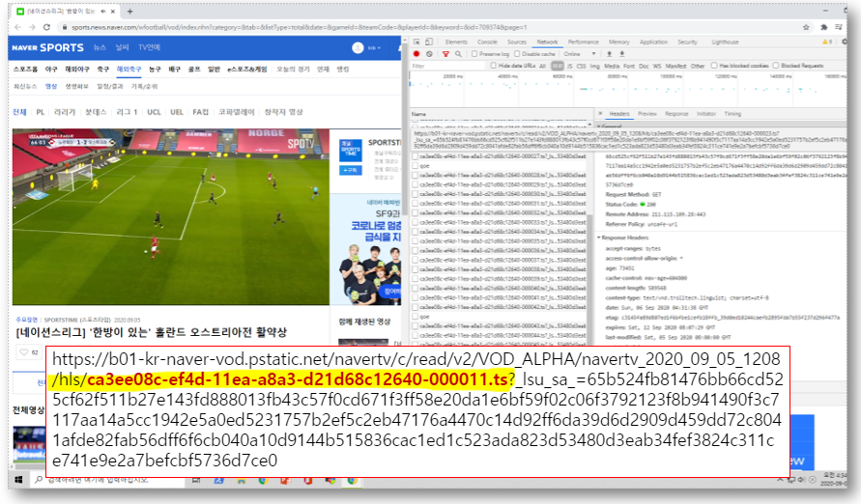Check the Blocked Requests checkbox

click(776, 66)
